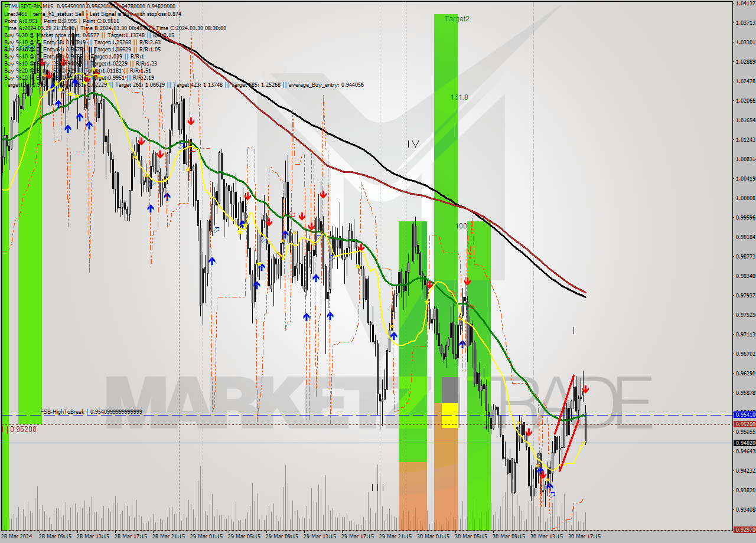The image size is (756, 543).
Task: Click the 0.9711 price axis label
Action: [x=745, y=334]
